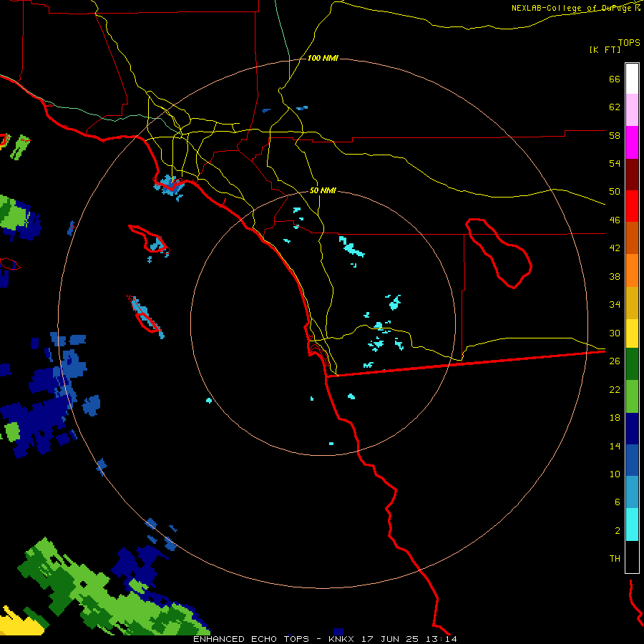Click the 38 value on the legend
Viewport: 644px width, 644px height.
click(x=615, y=276)
